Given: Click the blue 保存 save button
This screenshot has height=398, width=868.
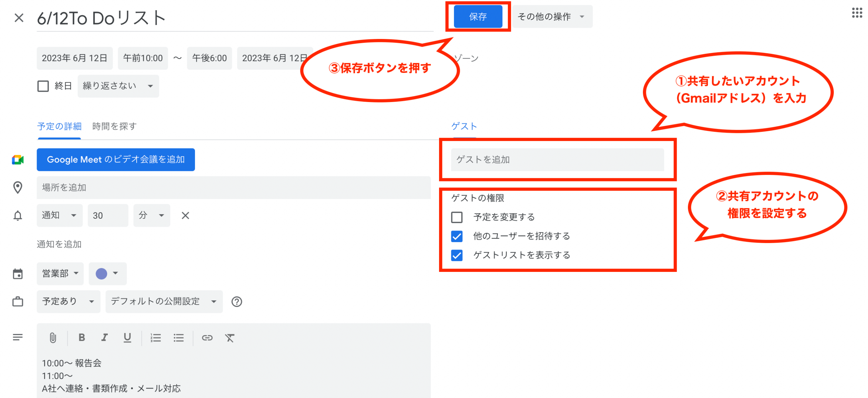Looking at the screenshot, I should pyautogui.click(x=477, y=17).
